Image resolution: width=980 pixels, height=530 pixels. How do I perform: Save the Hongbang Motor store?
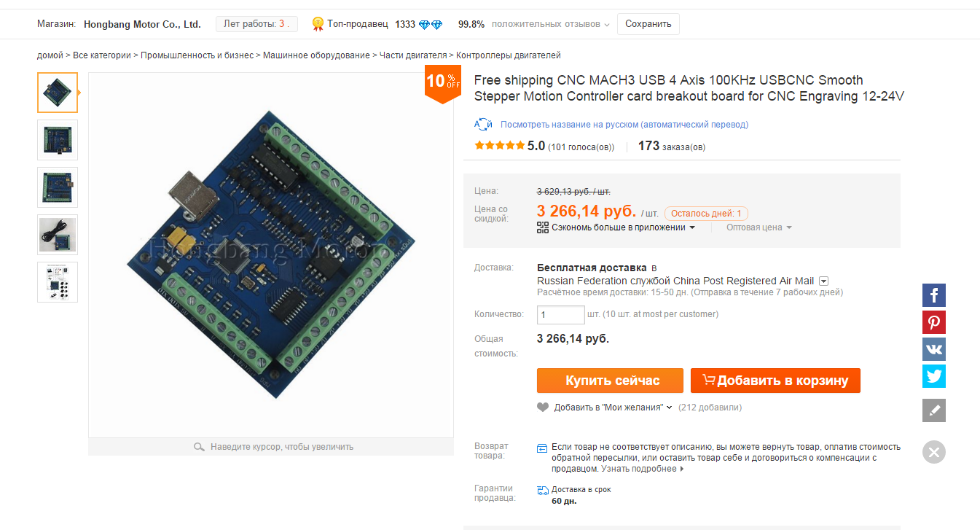coord(648,24)
